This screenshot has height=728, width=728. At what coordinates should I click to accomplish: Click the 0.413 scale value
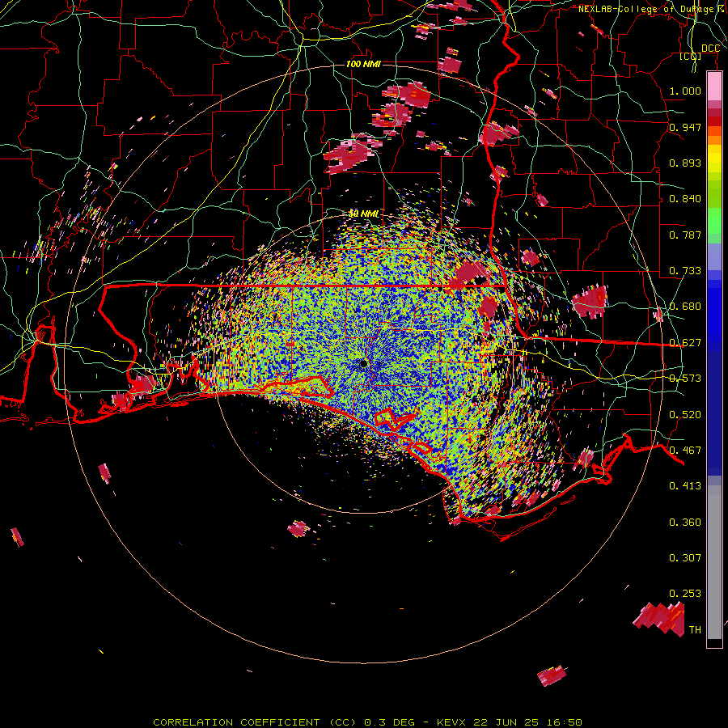pyautogui.click(x=685, y=486)
